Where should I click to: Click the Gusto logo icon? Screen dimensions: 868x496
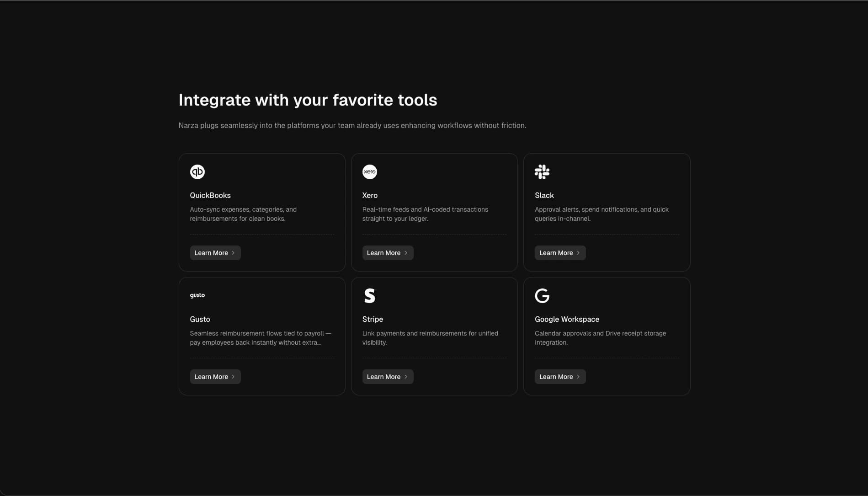197,295
